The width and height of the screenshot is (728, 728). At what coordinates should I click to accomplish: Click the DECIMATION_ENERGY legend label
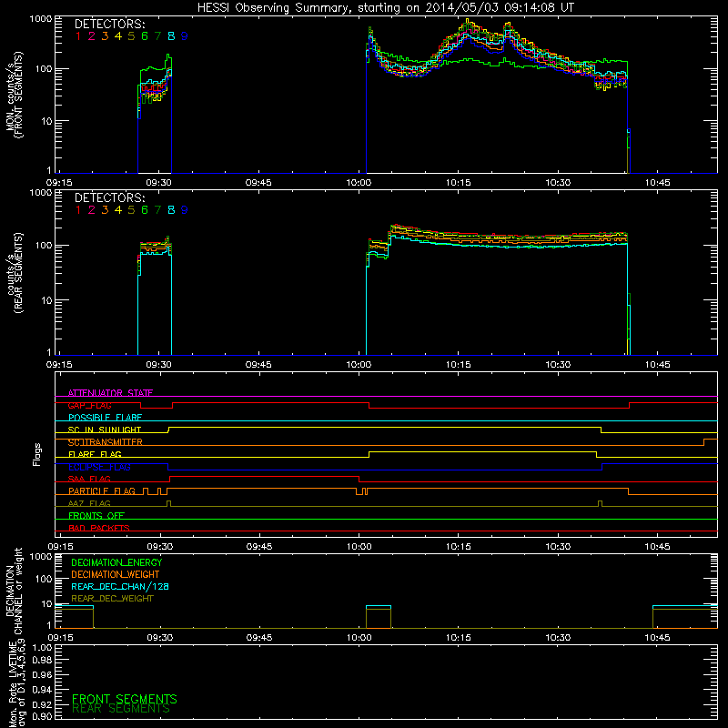[116, 562]
